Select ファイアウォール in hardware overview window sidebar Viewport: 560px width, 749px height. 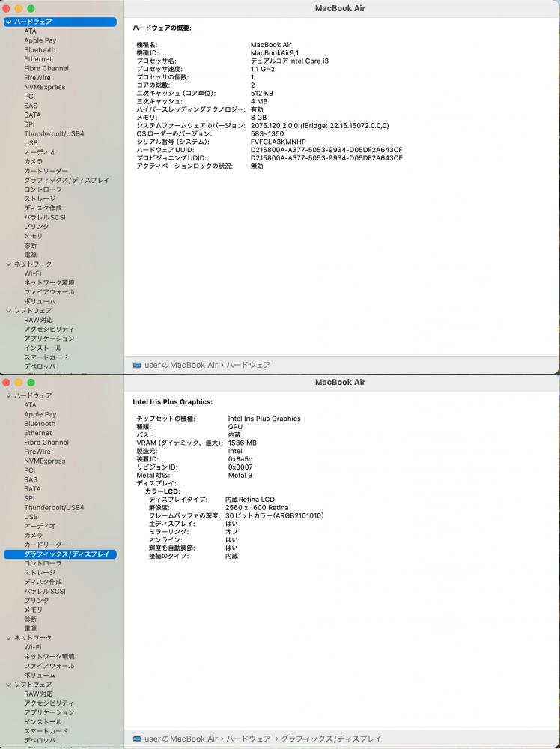[x=49, y=292]
